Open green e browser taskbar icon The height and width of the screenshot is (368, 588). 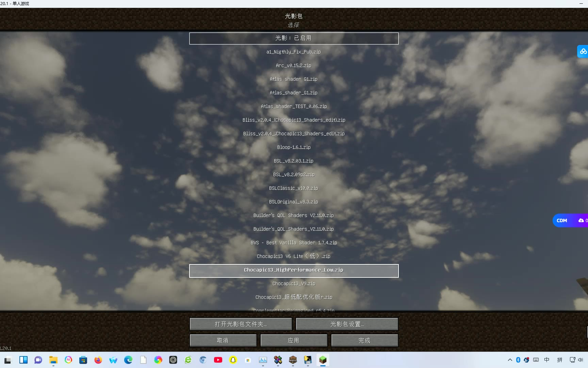point(188,360)
